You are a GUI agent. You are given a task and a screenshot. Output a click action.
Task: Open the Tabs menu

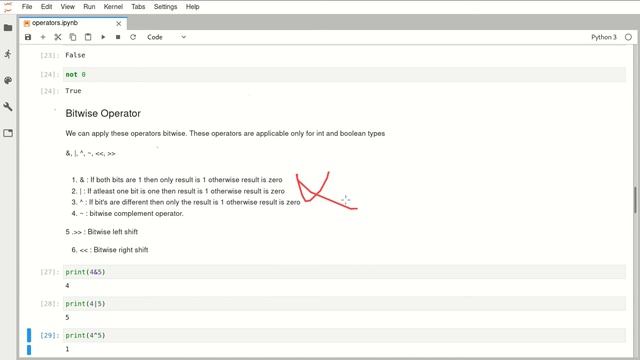click(138, 7)
